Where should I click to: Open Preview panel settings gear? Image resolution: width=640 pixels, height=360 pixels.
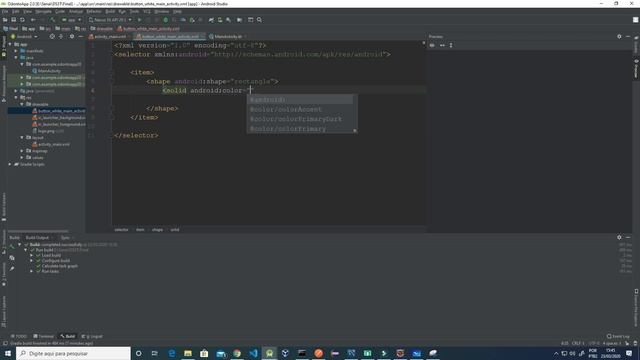[619, 37]
